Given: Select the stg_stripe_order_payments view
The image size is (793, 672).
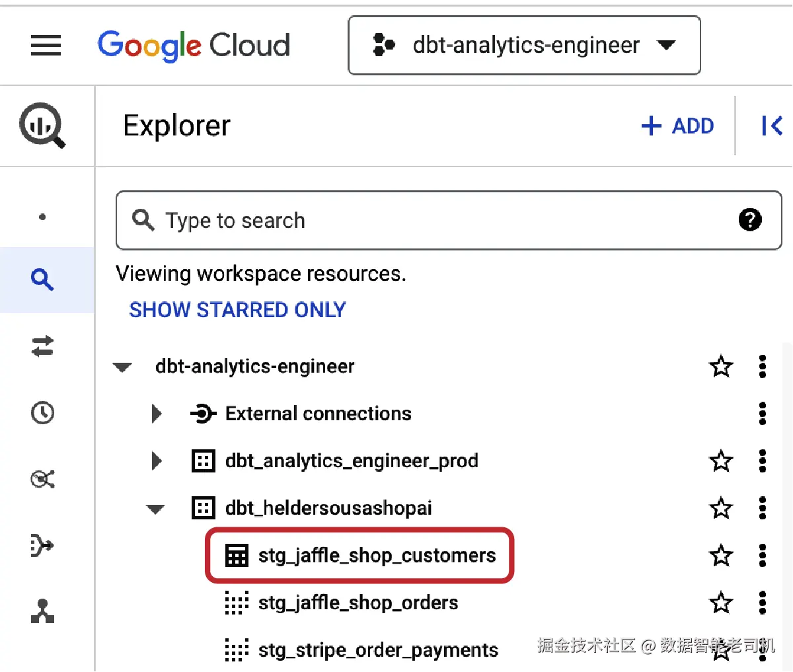Looking at the screenshot, I should coord(378,650).
